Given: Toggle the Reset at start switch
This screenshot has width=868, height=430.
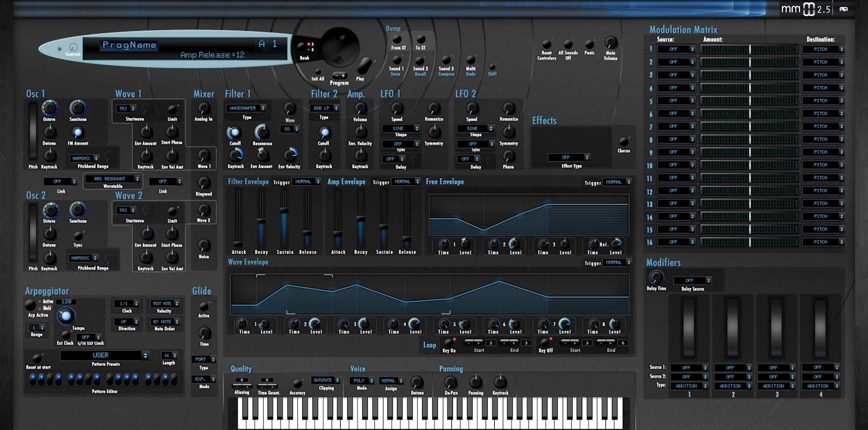Looking at the screenshot, I should click(x=37, y=358).
